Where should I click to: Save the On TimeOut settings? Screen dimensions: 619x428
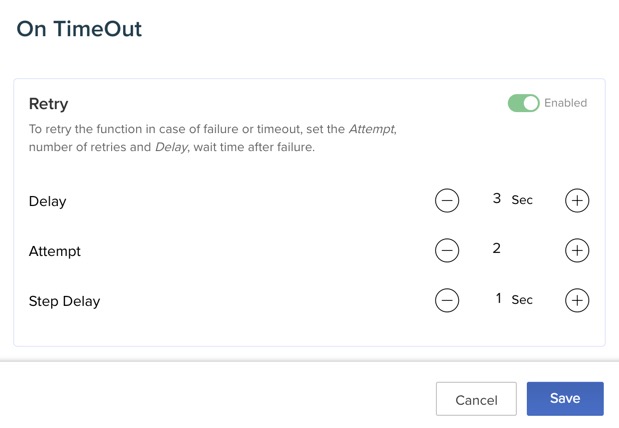click(x=565, y=398)
